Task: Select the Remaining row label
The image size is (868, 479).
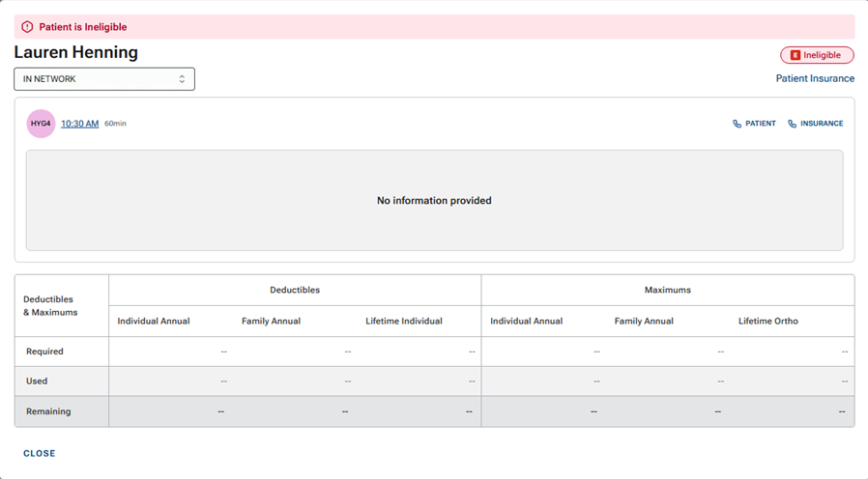Action: tap(48, 411)
